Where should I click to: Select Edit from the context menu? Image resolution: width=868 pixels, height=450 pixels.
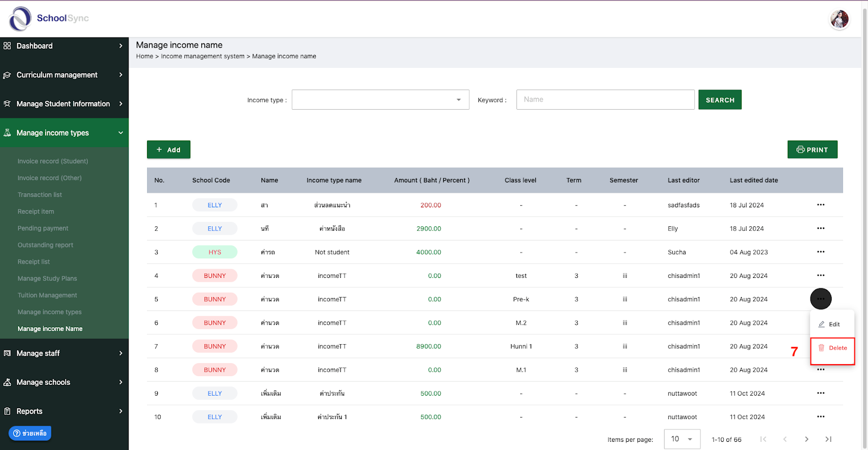[x=832, y=324]
